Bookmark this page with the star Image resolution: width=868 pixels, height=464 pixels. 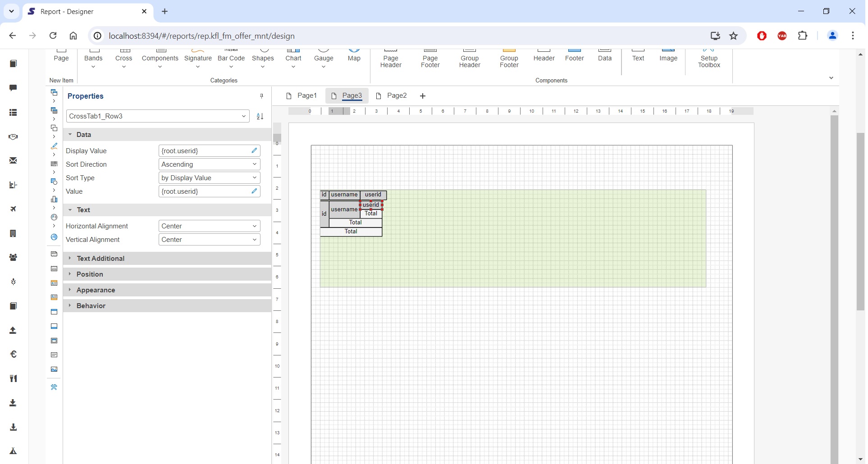point(734,36)
